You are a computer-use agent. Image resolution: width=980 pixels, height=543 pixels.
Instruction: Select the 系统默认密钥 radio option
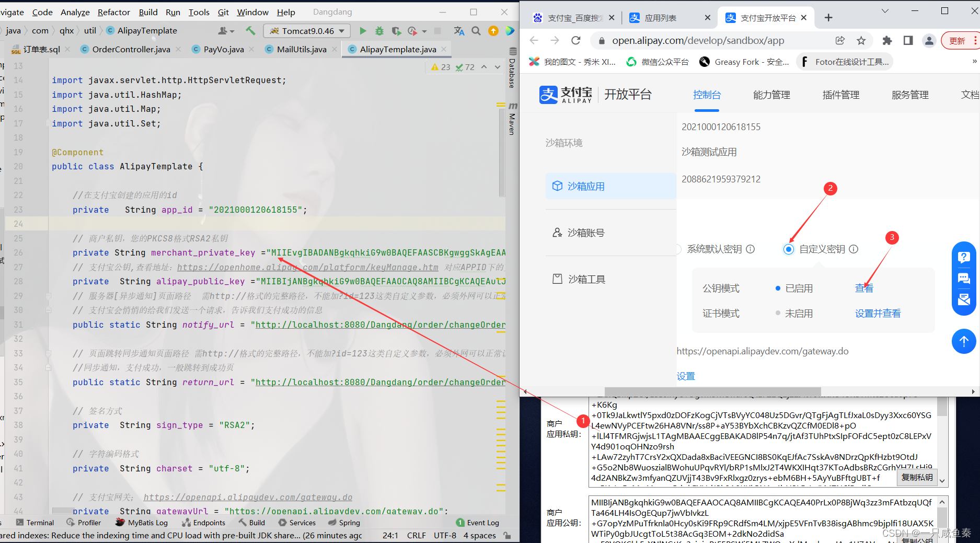tap(678, 249)
